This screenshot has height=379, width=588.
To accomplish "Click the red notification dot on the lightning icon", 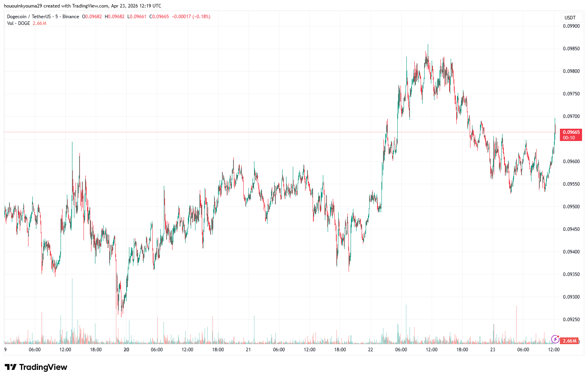I will click(558, 335).
